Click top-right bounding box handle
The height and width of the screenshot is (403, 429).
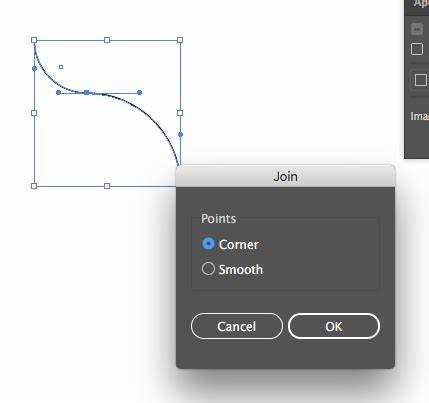180,40
